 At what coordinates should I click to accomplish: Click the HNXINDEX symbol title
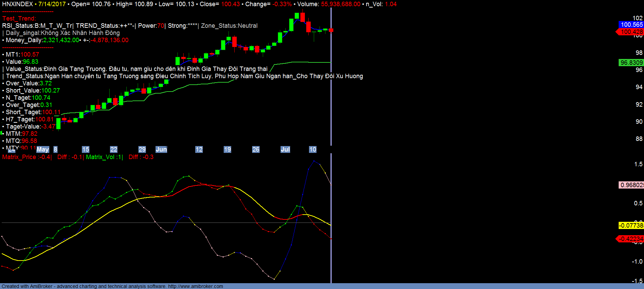click(17, 4)
